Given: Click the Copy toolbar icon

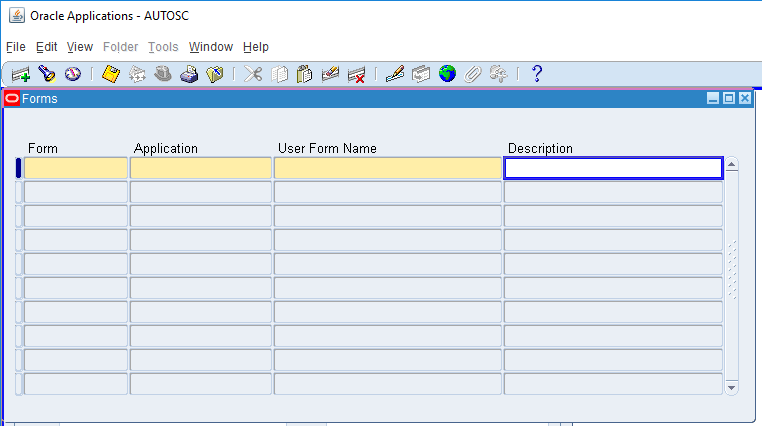Looking at the screenshot, I should click(279, 74).
